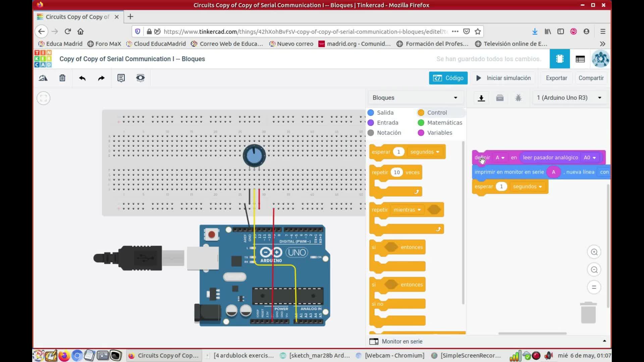Click the rotate component icon

[x=43, y=78]
